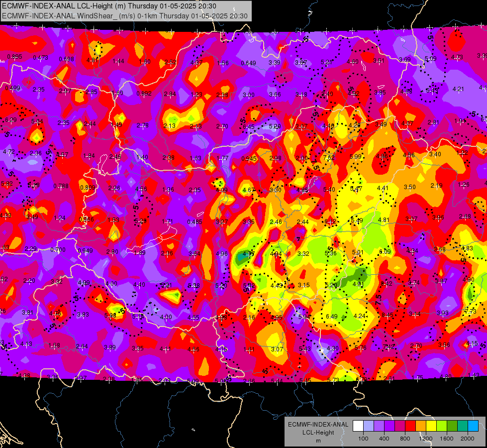Image resolution: width=487 pixels, height=448 pixels.
Task: Click the wind shear value "3.32"
Action: [x=303, y=254]
